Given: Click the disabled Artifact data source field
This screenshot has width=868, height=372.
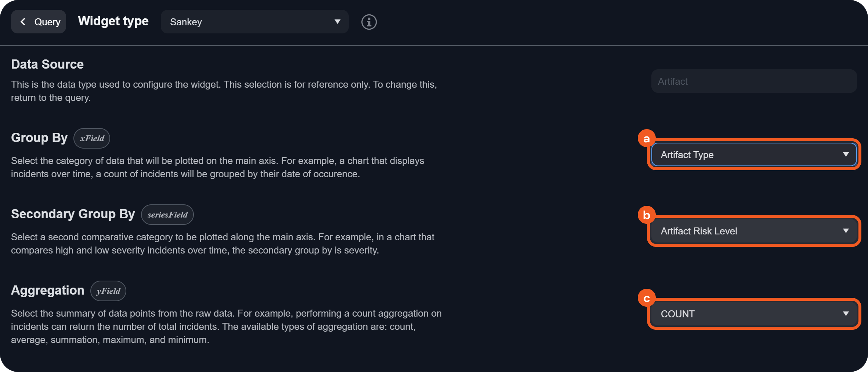Looking at the screenshot, I should pos(753,81).
